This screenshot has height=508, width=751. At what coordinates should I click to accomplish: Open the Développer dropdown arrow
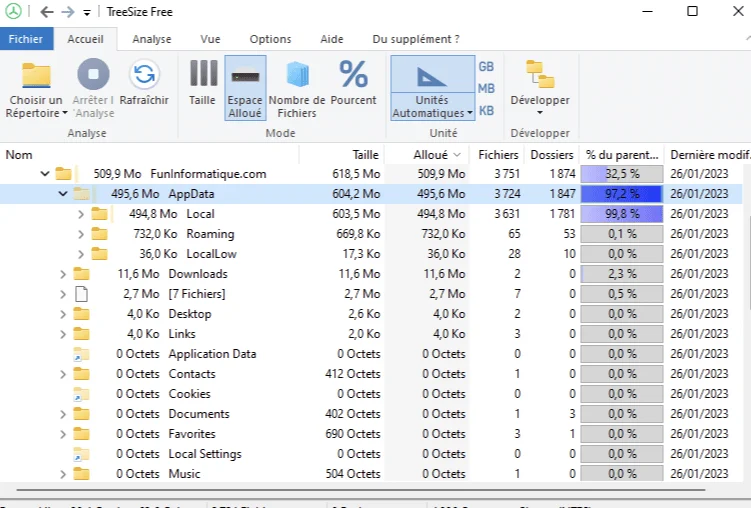point(540,113)
